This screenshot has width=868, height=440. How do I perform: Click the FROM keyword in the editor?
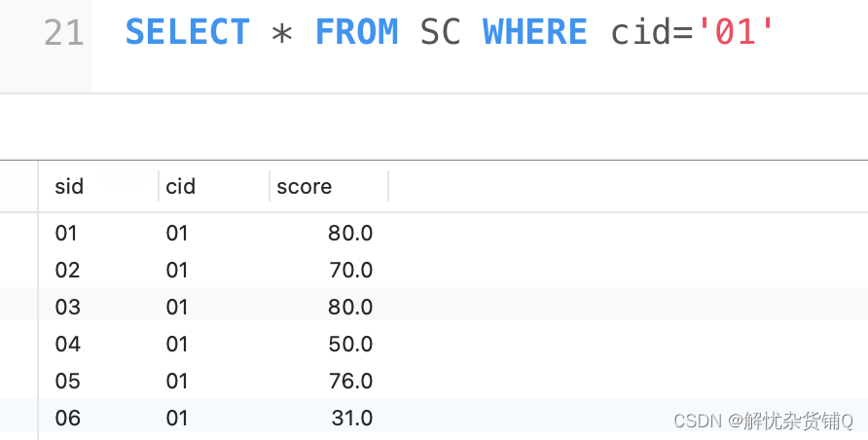(356, 33)
